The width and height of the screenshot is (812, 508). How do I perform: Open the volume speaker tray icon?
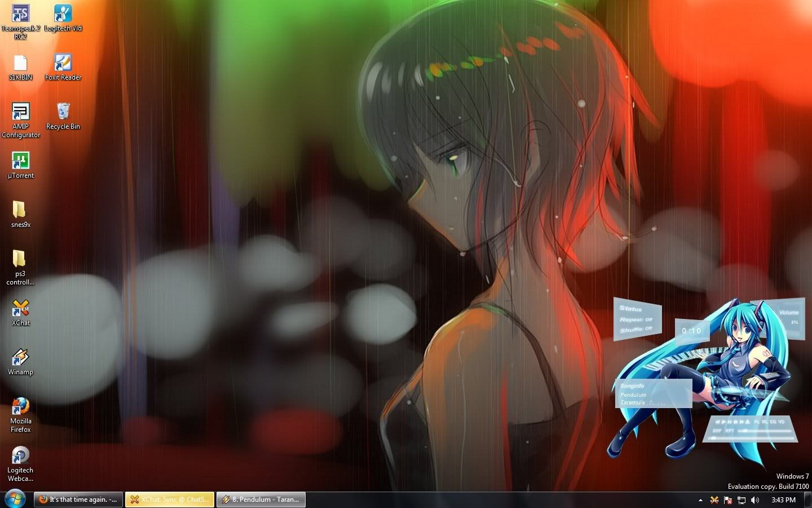[755, 500]
